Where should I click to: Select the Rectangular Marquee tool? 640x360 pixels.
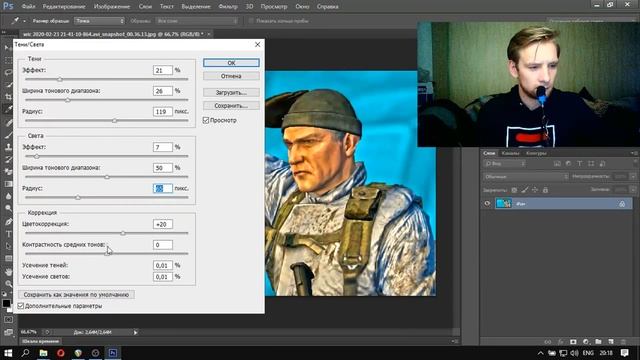pos(8,60)
